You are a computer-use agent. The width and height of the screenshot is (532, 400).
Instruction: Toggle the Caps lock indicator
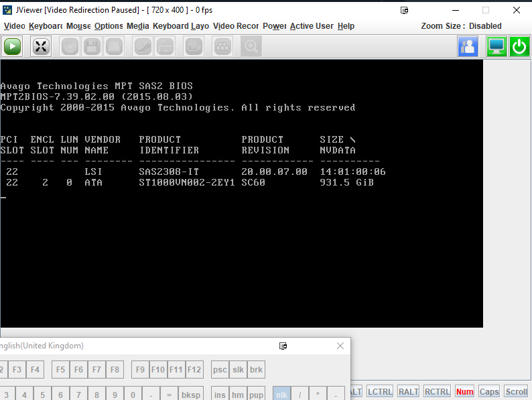pos(489,391)
